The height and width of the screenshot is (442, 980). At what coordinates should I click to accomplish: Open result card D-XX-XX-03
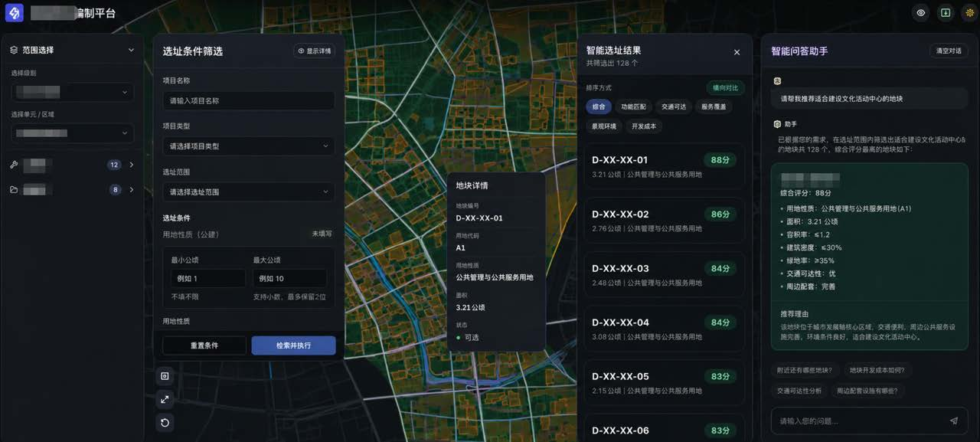pos(664,275)
